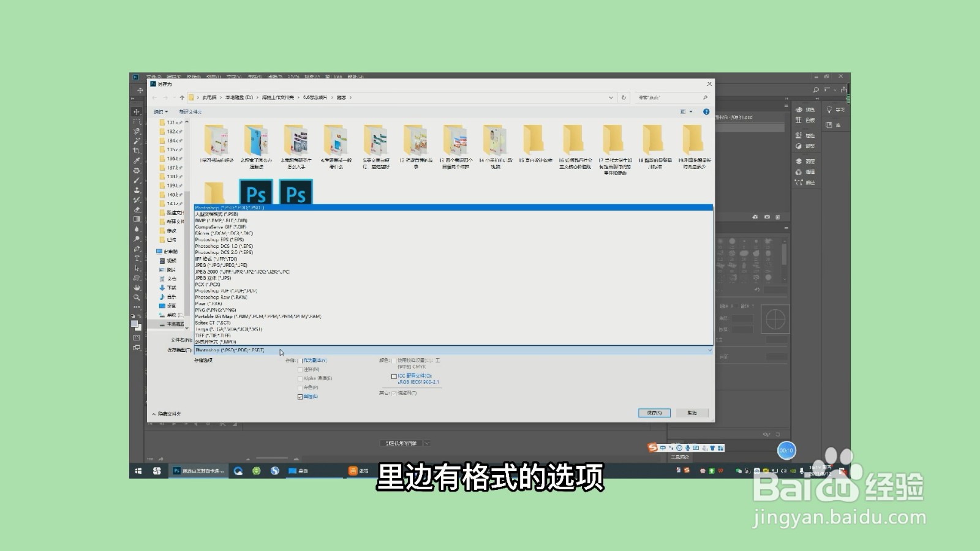Click the 保存 button to save the file

(653, 412)
